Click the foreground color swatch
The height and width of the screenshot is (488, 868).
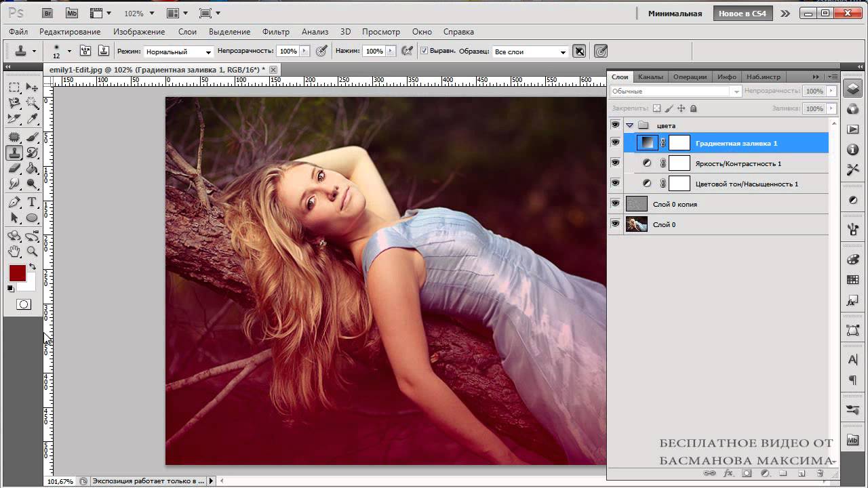pyautogui.click(x=17, y=272)
